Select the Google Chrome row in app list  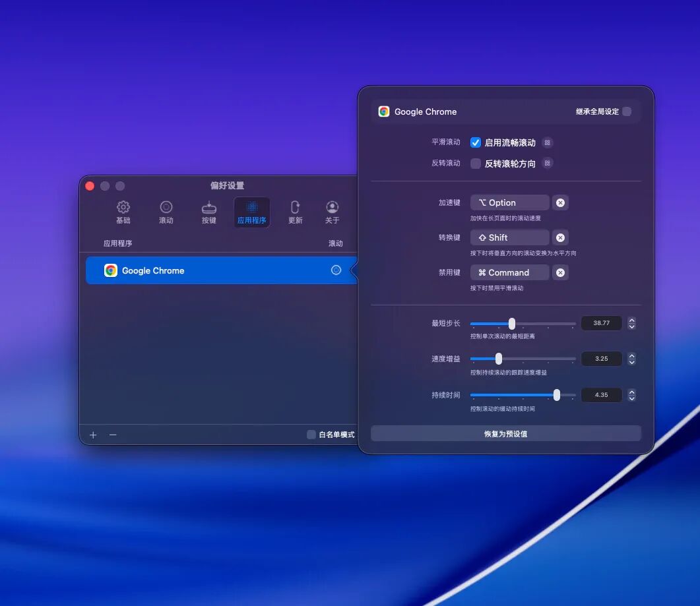(x=222, y=270)
